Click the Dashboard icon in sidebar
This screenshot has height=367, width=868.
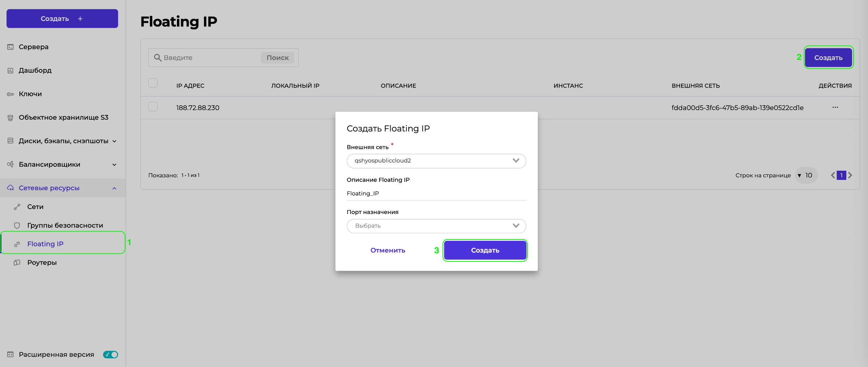tap(10, 71)
